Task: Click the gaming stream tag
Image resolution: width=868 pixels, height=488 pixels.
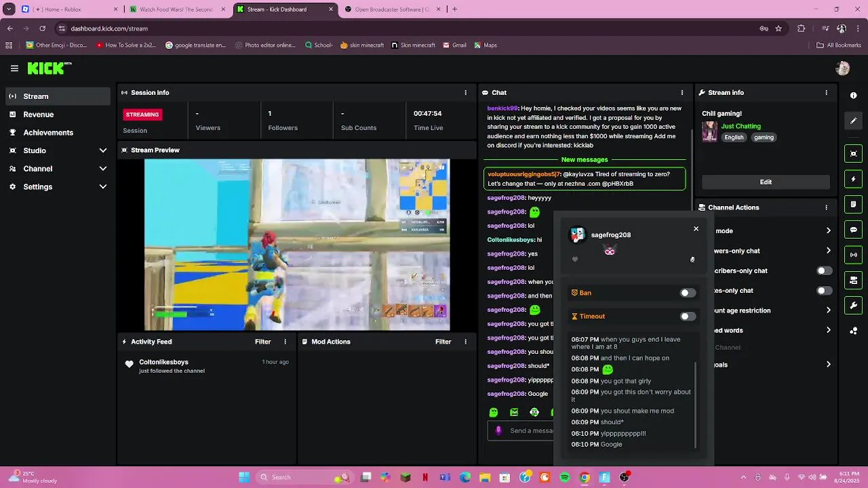Action: point(764,138)
